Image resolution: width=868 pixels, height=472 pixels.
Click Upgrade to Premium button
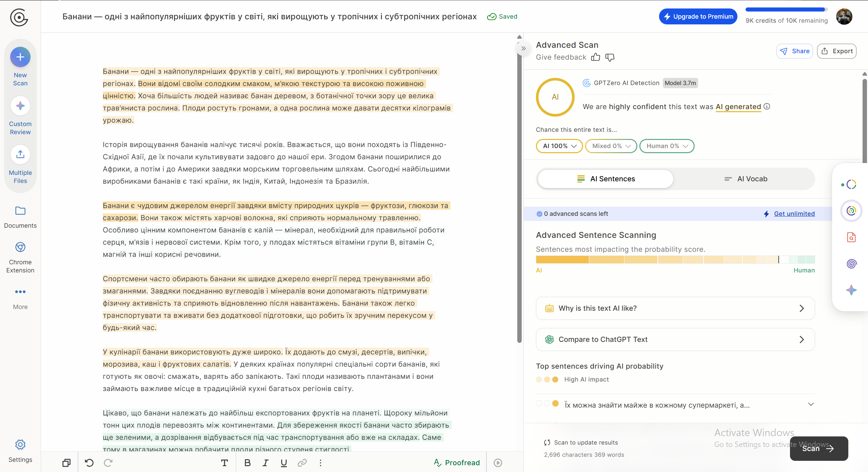[698, 17]
